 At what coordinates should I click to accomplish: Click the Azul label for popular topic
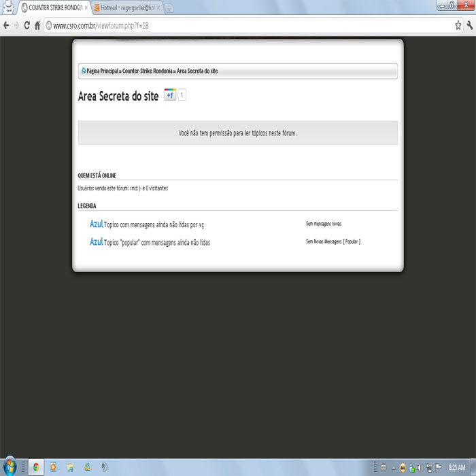point(97,242)
